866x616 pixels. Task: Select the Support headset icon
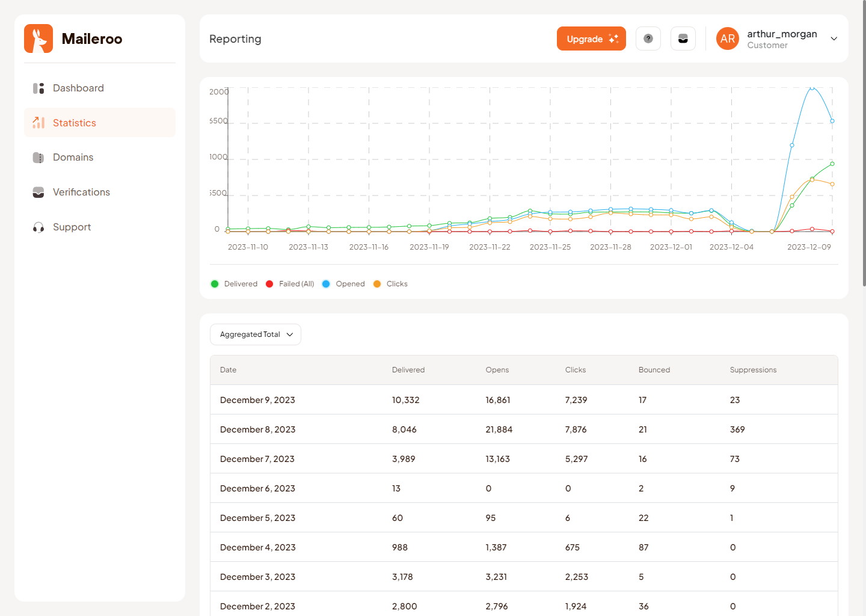[x=38, y=227]
